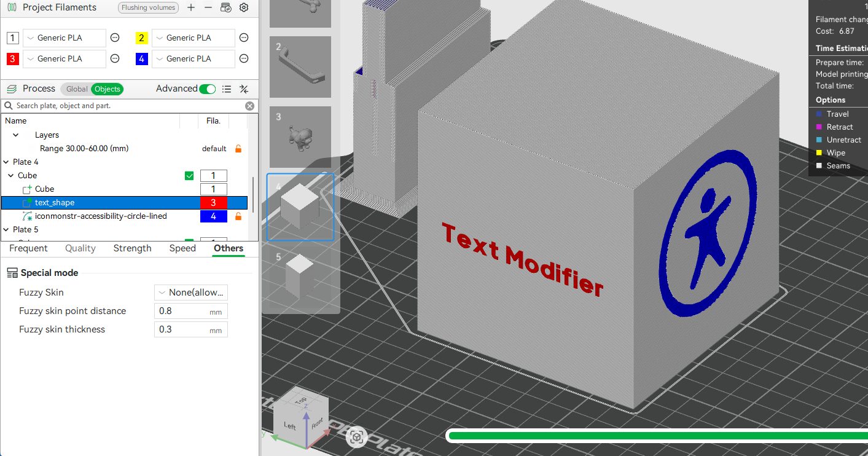This screenshot has width=868, height=456.
Task: Click the settings list icon beside Advanced toggle
Action: click(227, 89)
